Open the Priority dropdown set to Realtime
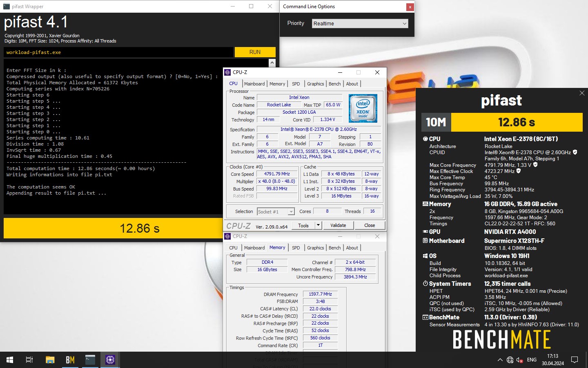The width and height of the screenshot is (588, 368). coord(360,23)
